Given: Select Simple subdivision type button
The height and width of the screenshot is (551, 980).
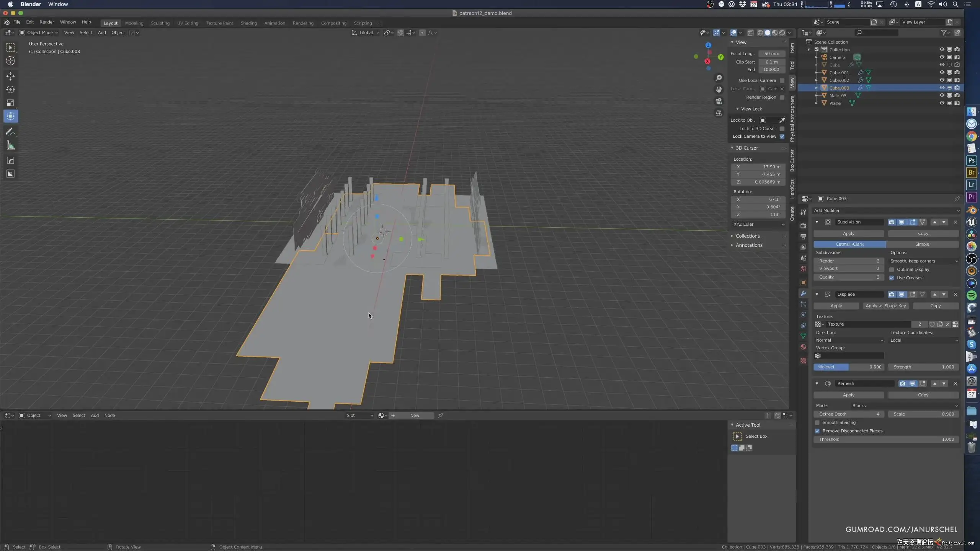Looking at the screenshot, I should click(922, 244).
